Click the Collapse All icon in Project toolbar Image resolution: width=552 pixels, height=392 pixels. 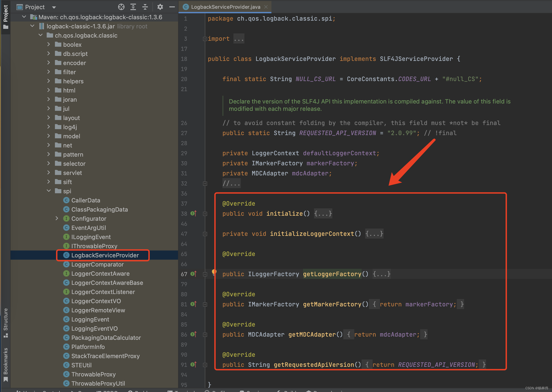click(145, 7)
